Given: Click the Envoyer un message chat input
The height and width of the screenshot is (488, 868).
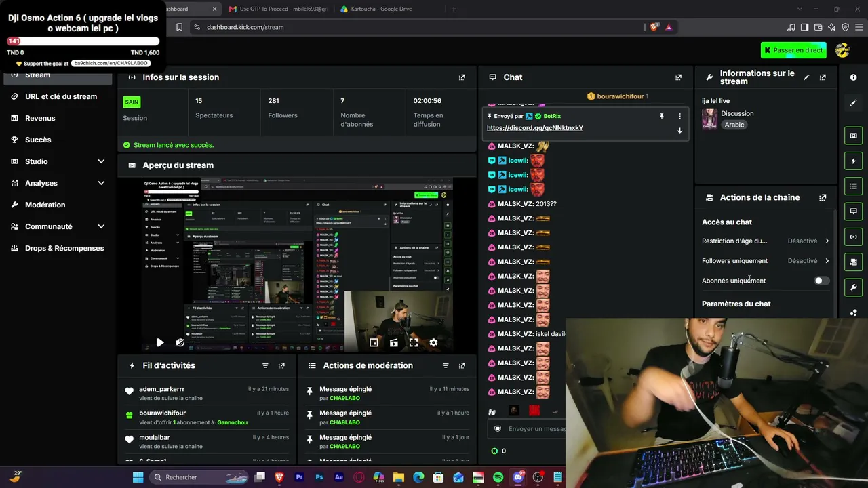Looking at the screenshot, I should coord(526,429).
